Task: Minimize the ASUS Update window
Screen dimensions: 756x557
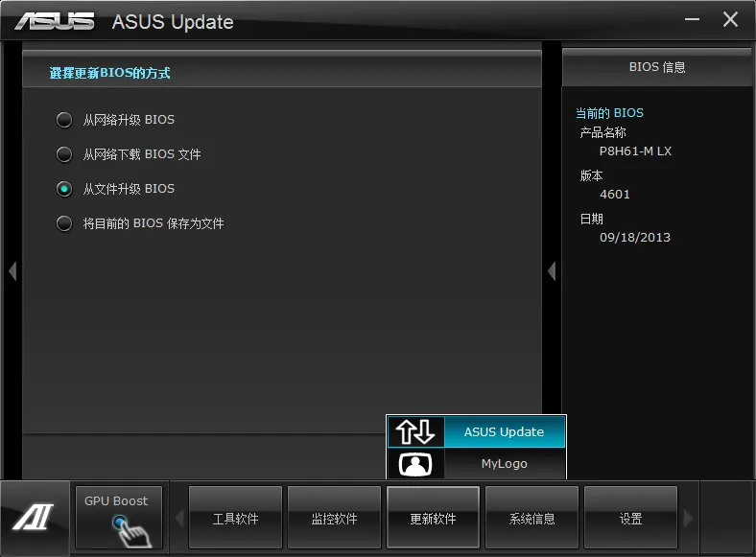Action: click(692, 19)
